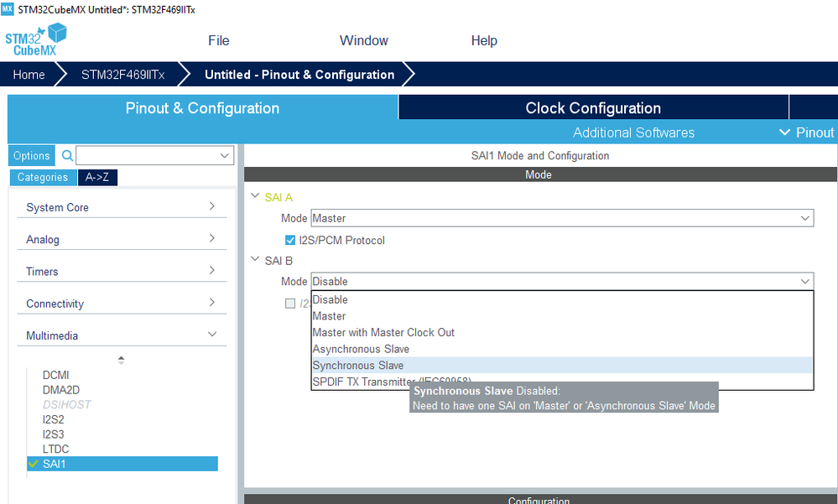Image resolution: width=838 pixels, height=504 pixels.
Task: Click Untitled - Pinout & Configuration breadcrumb
Action: 299,75
